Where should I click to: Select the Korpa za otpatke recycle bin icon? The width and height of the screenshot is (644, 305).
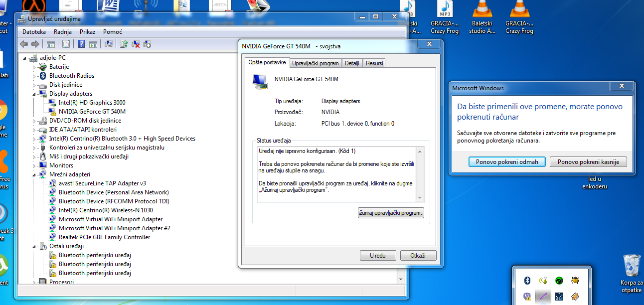tap(632, 274)
